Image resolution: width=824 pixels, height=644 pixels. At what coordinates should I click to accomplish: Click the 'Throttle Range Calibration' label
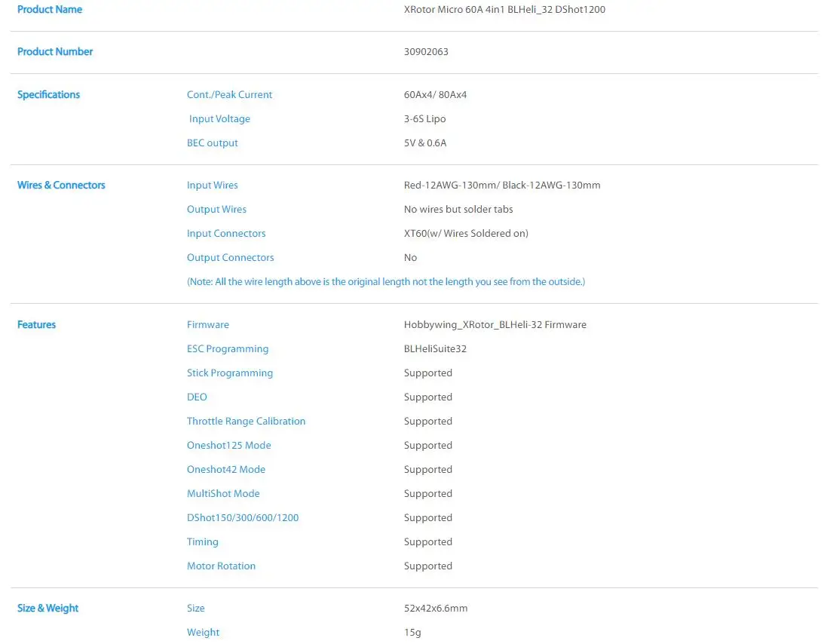(x=246, y=421)
